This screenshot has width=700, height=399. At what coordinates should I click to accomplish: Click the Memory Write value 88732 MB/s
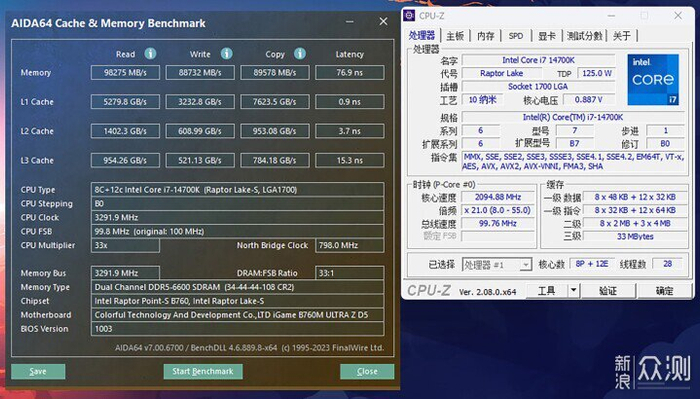(200, 72)
